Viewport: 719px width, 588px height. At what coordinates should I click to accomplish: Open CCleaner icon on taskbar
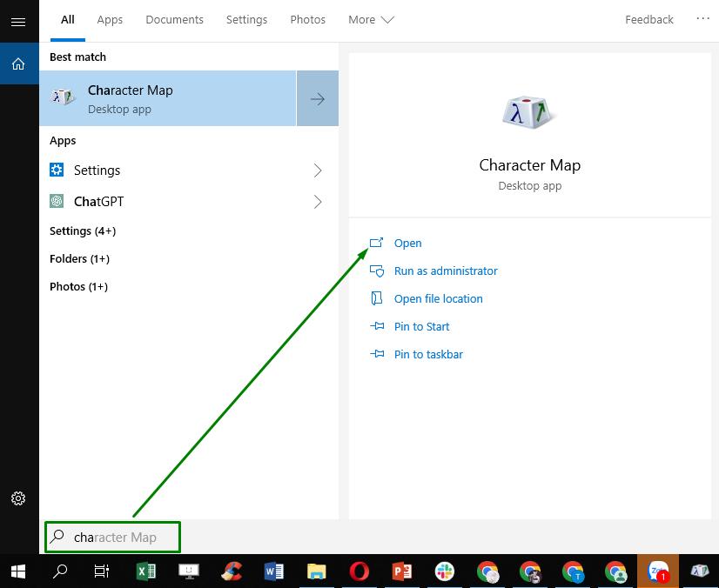232,571
